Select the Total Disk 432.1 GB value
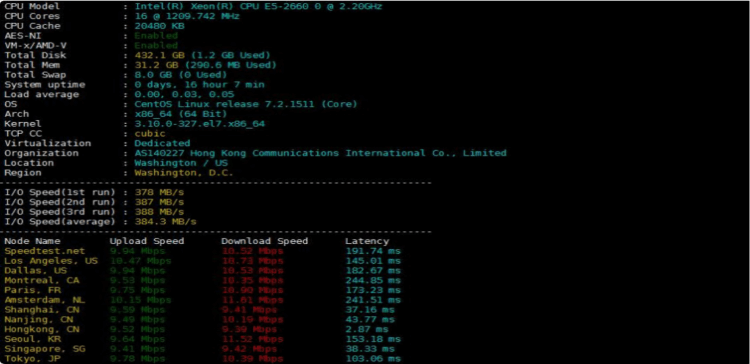This screenshot has width=750, height=364. [x=202, y=55]
